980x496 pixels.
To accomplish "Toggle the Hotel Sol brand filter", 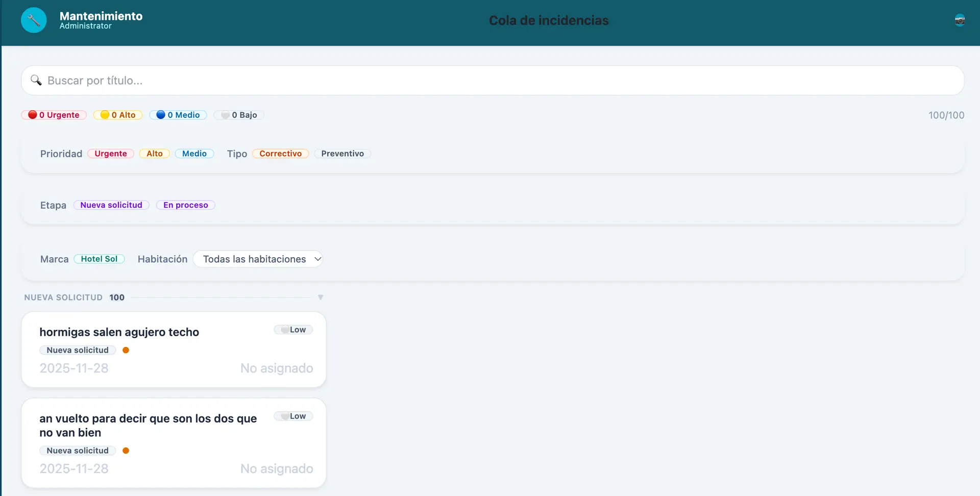I will 100,259.
